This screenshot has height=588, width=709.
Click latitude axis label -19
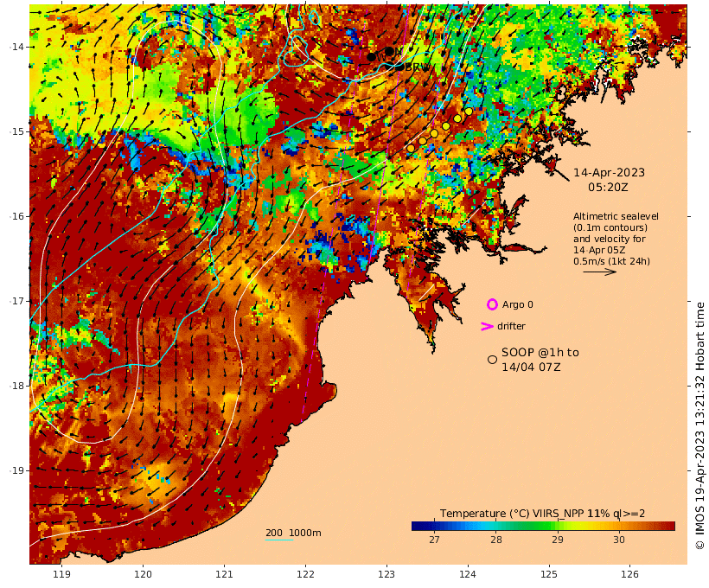16,470
